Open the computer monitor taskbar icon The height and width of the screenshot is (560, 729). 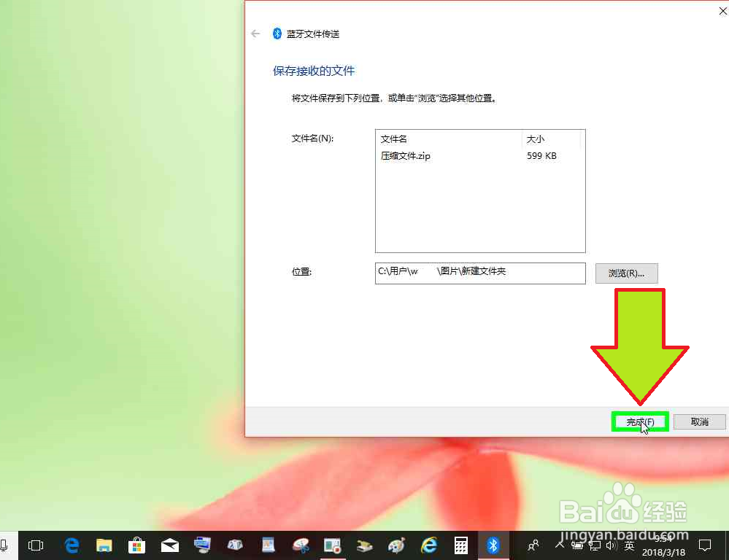202,545
